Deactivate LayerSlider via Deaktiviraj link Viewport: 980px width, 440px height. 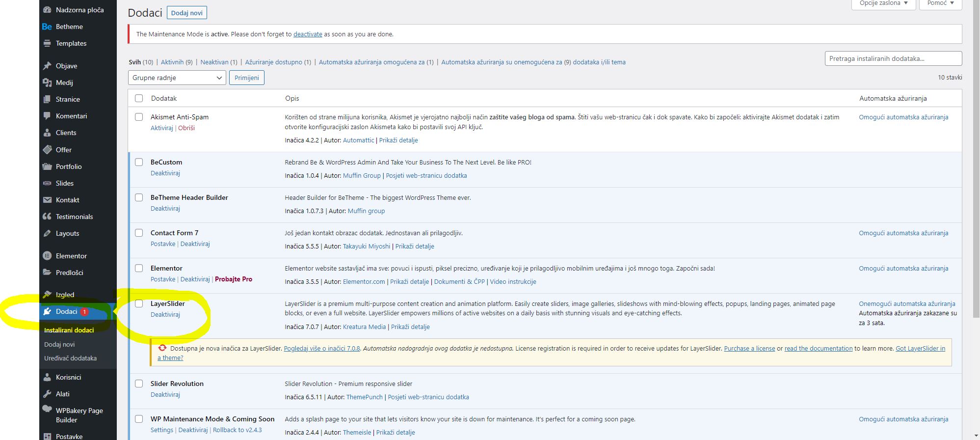[x=165, y=314]
